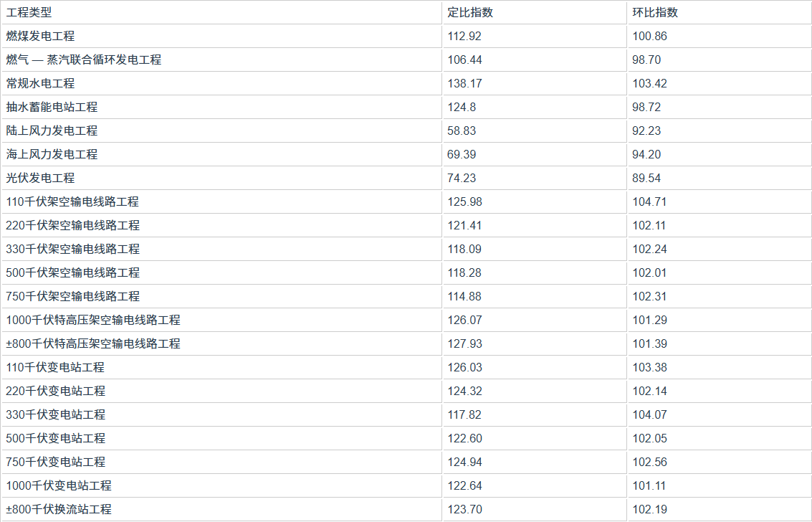
Task: Select the 89.54 环比指数 value
Action: click(646, 178)
